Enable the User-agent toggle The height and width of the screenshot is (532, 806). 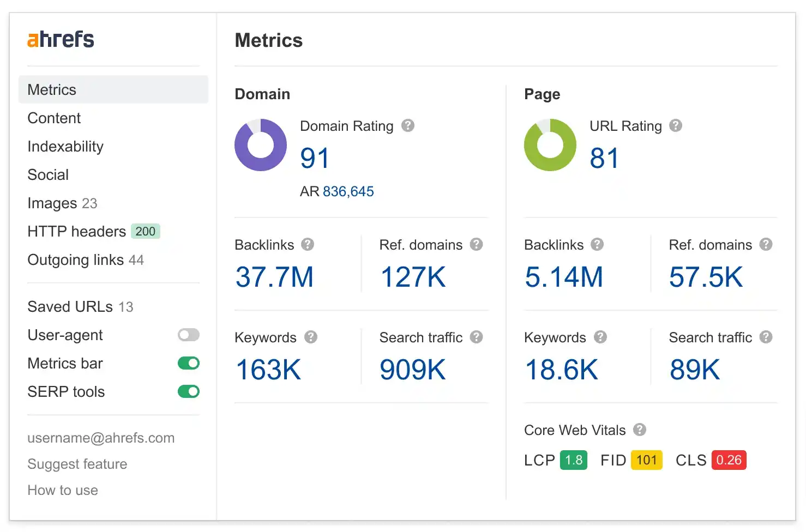(189, 335)
